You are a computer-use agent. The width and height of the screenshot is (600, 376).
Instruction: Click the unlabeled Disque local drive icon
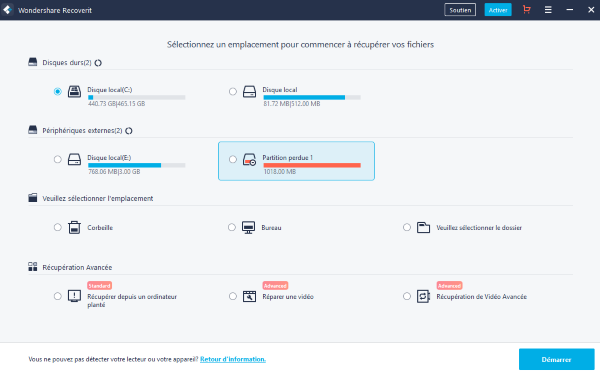(x=249, y=92)
